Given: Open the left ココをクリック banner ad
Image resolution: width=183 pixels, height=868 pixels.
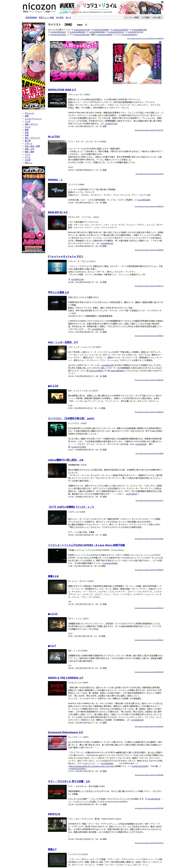Looking at the screenshot, I should [33, 66].
